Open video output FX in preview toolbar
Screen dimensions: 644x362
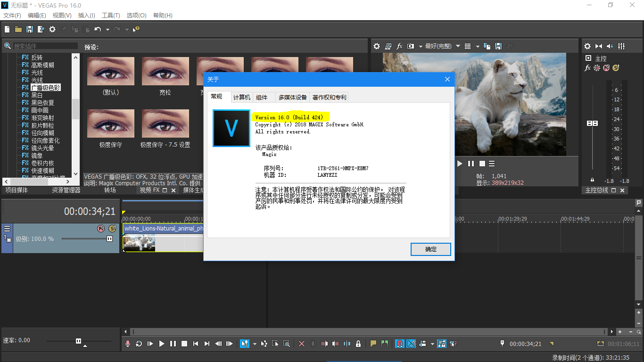[399, 46]
